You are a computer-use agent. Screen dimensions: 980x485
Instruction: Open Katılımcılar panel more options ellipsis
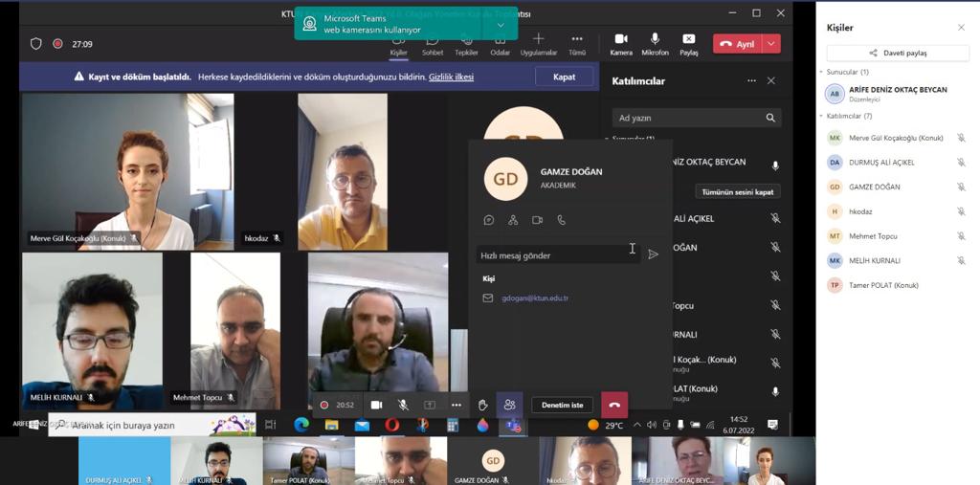pyautogui.click(x=751, y=80)
